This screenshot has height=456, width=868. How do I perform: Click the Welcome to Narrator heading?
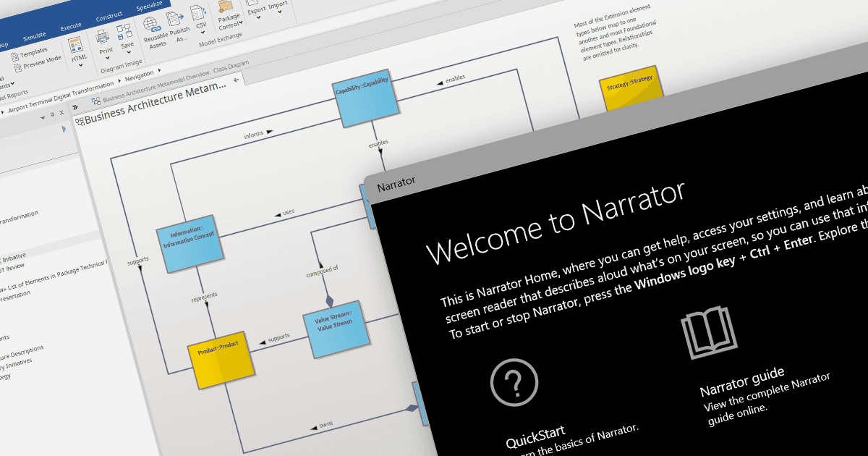(556, 222)
